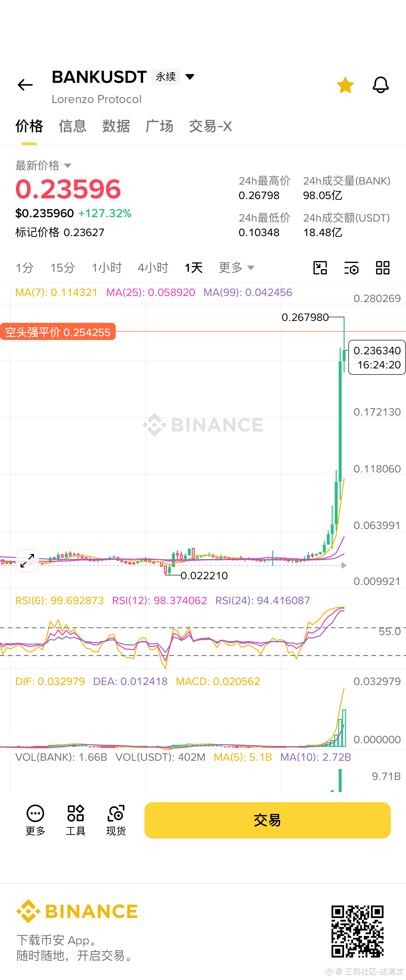Tap the 24h最低价 value 0.10348
406x980 pixels.
coord(259,232)
